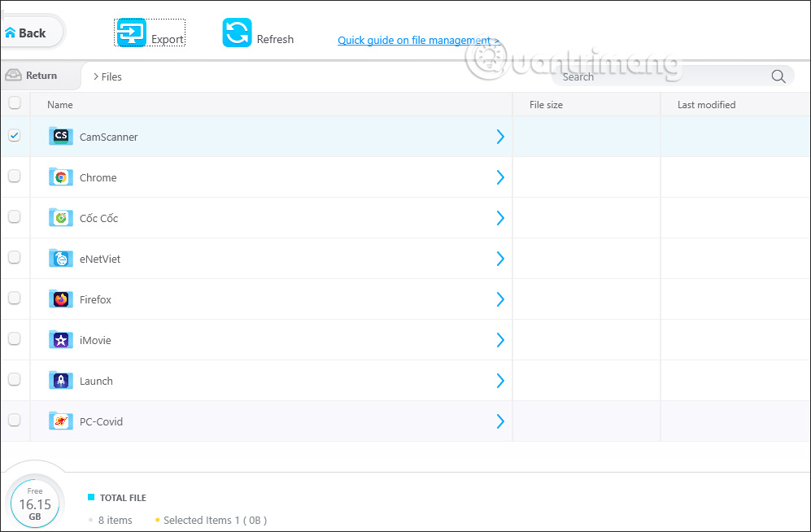Click the Chrome browser icon
Image resolution: width=811 pixels, height=532 pixels.
pos(60,177)
